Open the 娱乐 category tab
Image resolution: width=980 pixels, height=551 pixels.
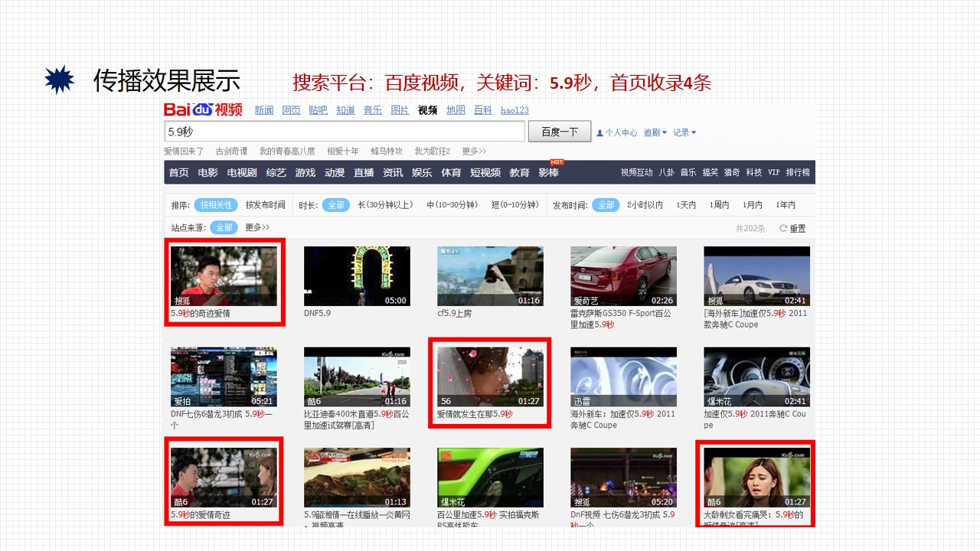coord(422,172)
